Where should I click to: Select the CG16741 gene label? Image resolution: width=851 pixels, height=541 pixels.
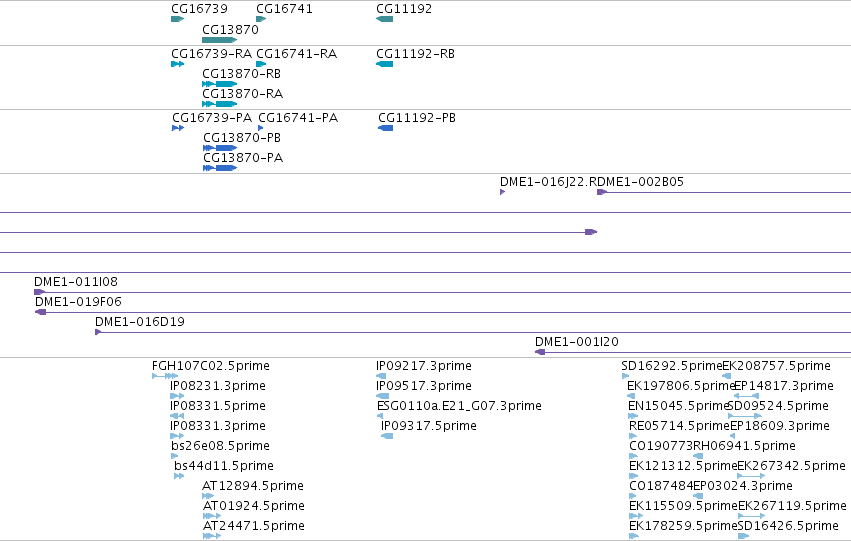pyautogui.click(x=284, y=9)
